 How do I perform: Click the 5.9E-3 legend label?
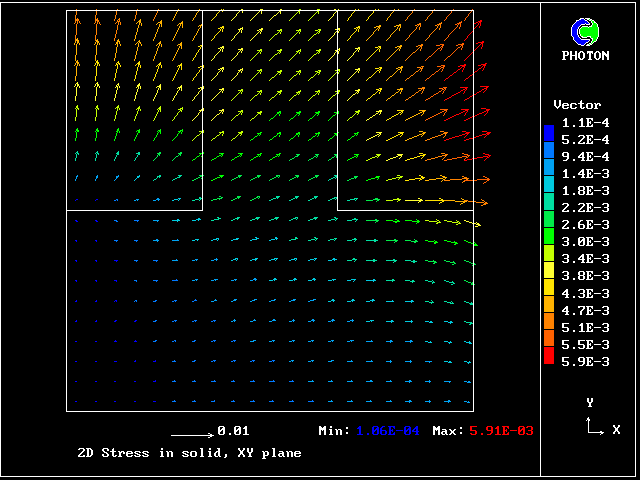(x=585, y=361)
